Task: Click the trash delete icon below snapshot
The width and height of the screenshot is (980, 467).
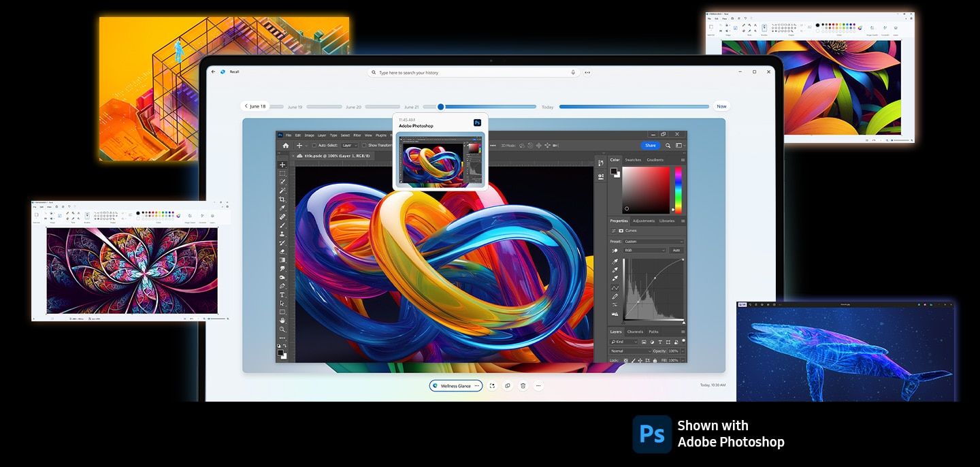Action: click(523, 386)
